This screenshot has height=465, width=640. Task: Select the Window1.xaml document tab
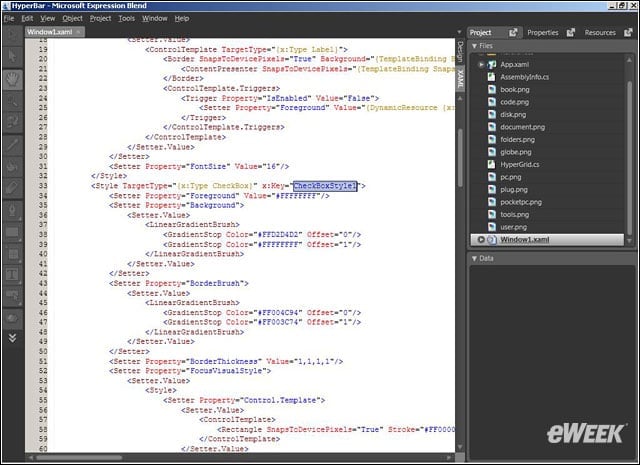(x=50, y=32)
